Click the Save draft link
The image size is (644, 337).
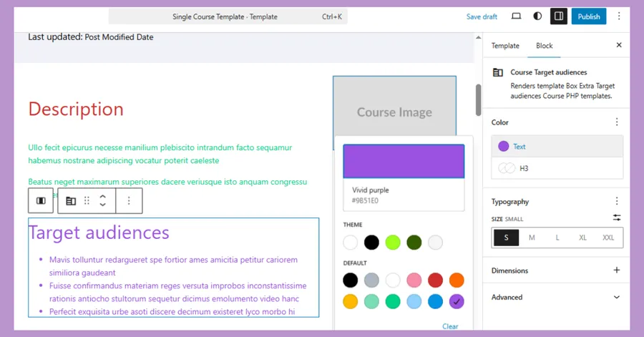(482, 17)
